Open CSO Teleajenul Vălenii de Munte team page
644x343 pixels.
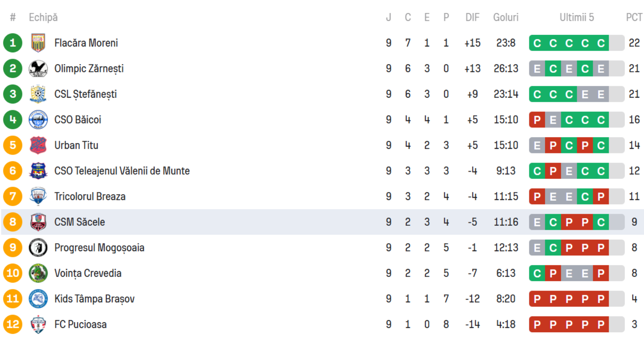pyautogui.click(x=122, y=171)
